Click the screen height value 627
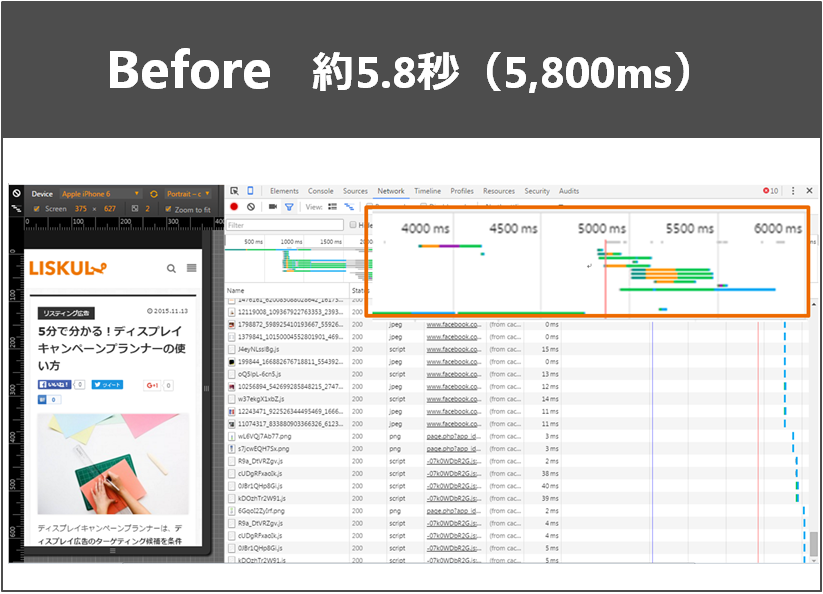The height and width of the screenshot is (594, 823). click(x=110, y=209)
